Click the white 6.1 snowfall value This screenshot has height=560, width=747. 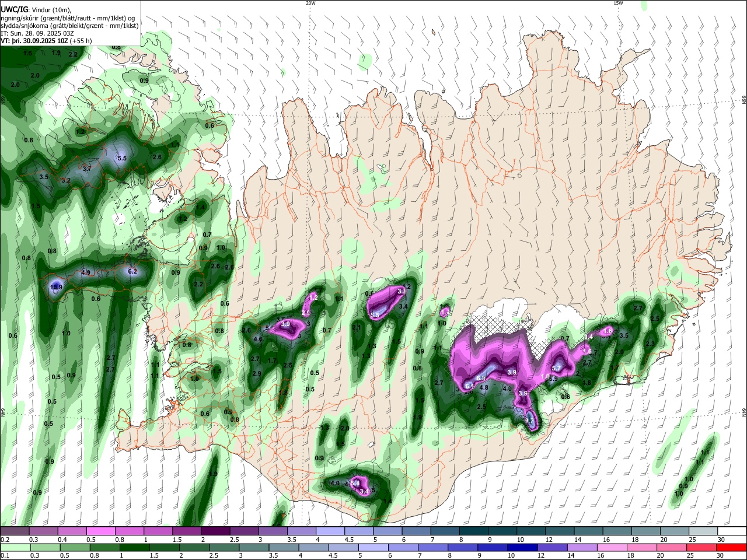[470, 386]
